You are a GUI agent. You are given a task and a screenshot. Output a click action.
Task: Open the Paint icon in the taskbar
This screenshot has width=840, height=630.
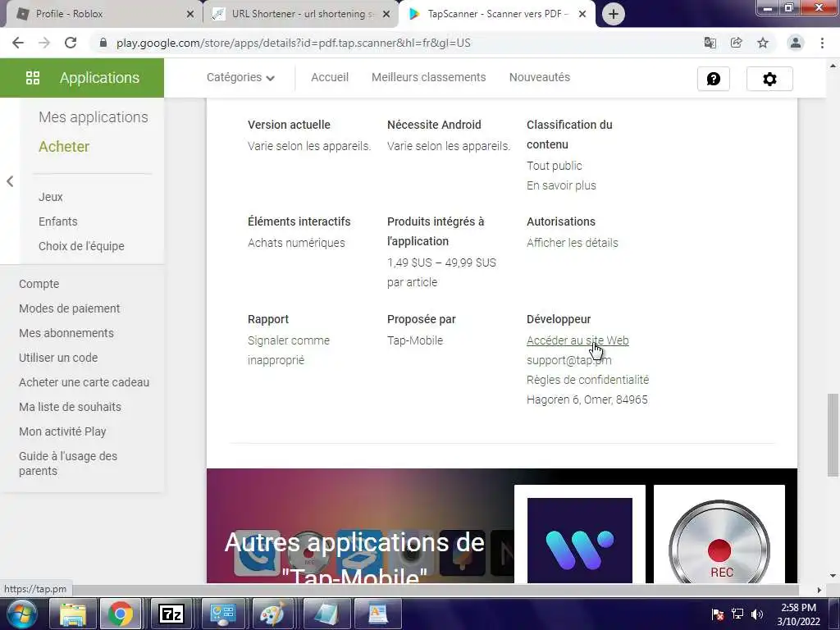click(x=272, y=614)
